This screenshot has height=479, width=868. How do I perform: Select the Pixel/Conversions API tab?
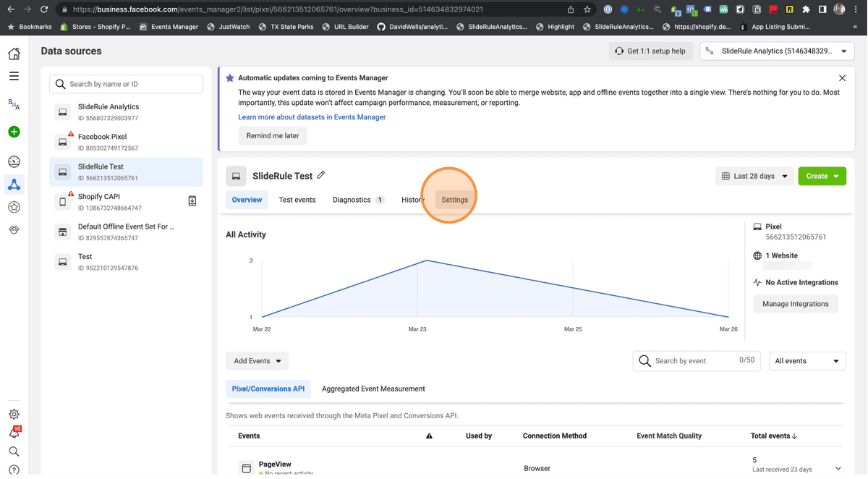(x=268, y=389)
